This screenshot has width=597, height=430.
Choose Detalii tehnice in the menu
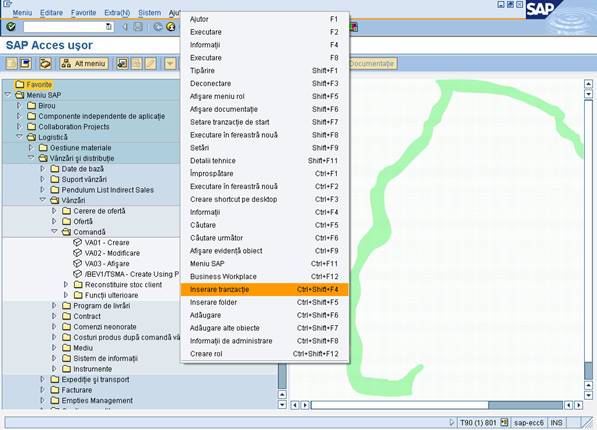[x=264, y=161]
